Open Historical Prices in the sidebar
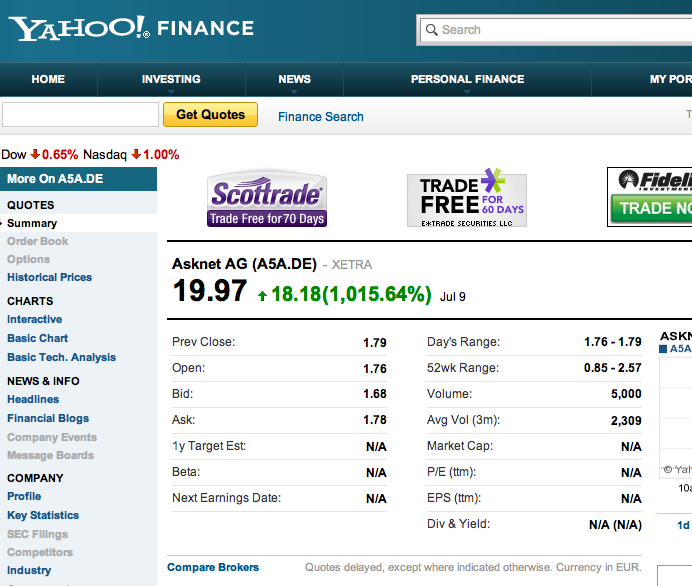The width and height of the screenshot is (692, 586). (49, 277)
